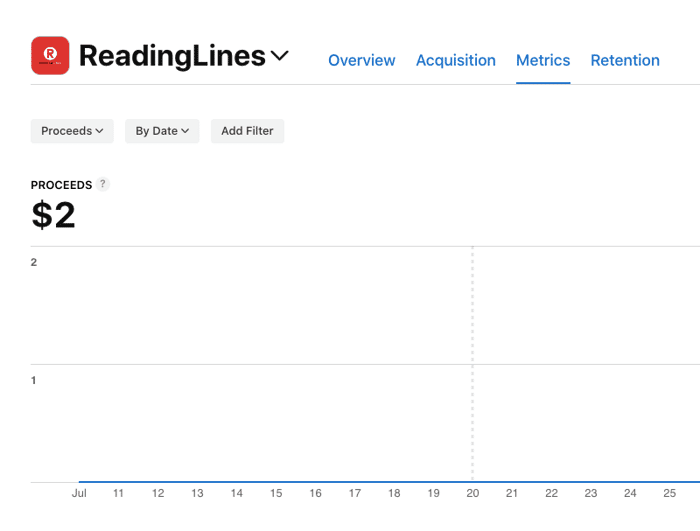700x531 pixels.
Task: Click date 15 on the chart axis
Action: (276, 493)
